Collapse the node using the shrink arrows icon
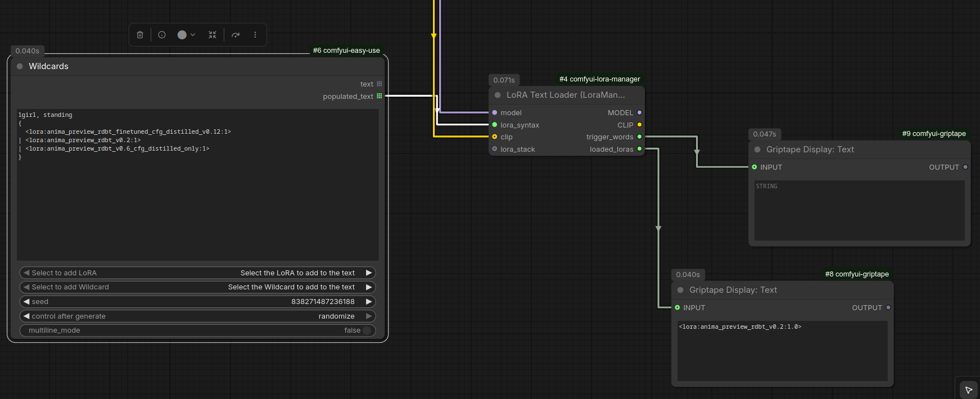 click(x=213, y=35)
